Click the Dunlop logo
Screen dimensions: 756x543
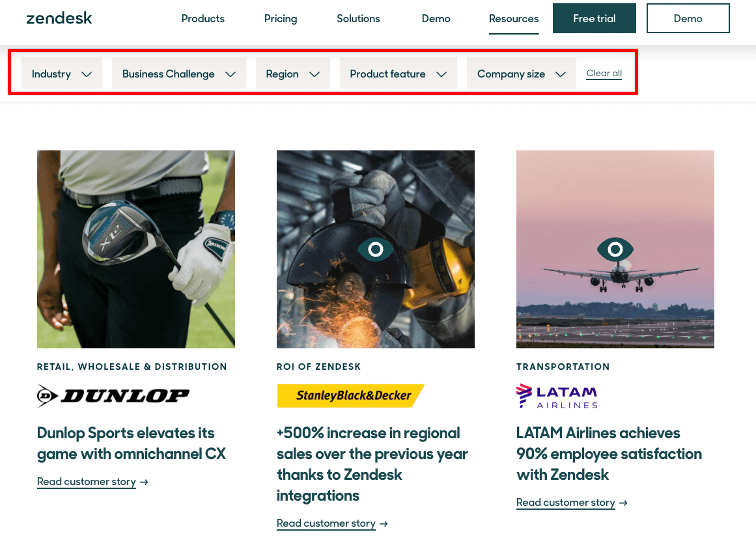coord(113,396)
